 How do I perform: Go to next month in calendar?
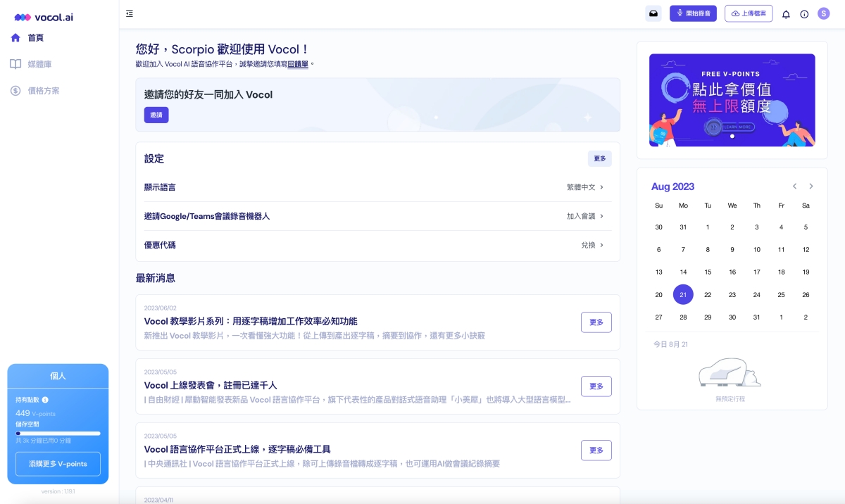click(811, 187)
